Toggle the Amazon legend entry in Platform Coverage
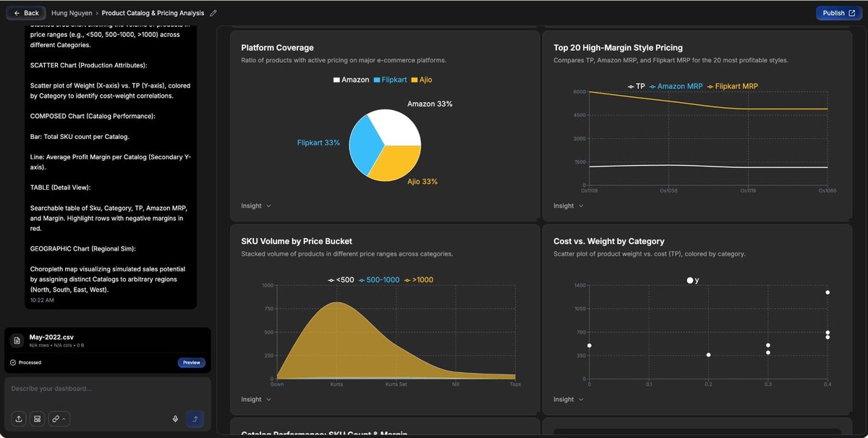This screenshot has width=868, height=438. tap(352, 80)
